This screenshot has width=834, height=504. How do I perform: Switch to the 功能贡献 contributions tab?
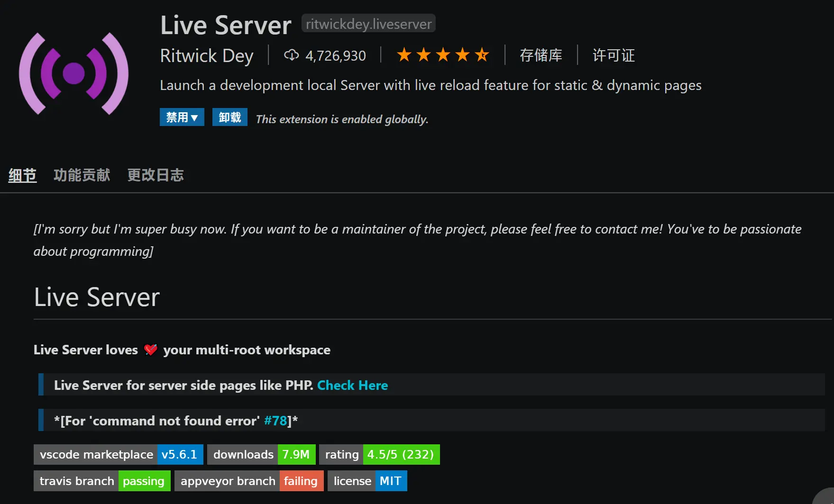(x=82, y=175)
